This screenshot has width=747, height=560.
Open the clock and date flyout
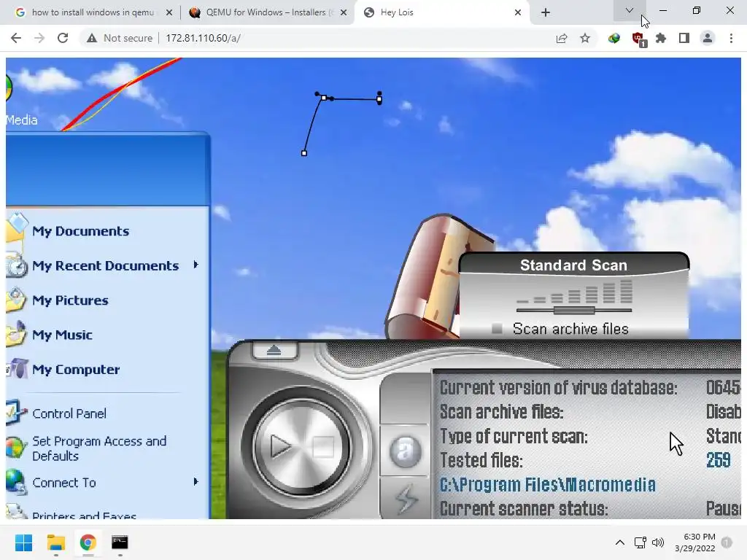695,542
